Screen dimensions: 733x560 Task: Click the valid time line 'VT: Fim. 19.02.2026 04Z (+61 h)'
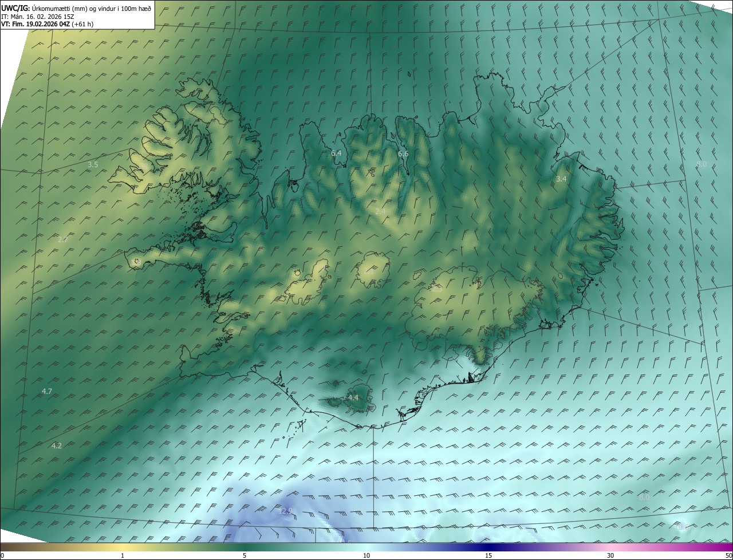click(x=47, y=24)
